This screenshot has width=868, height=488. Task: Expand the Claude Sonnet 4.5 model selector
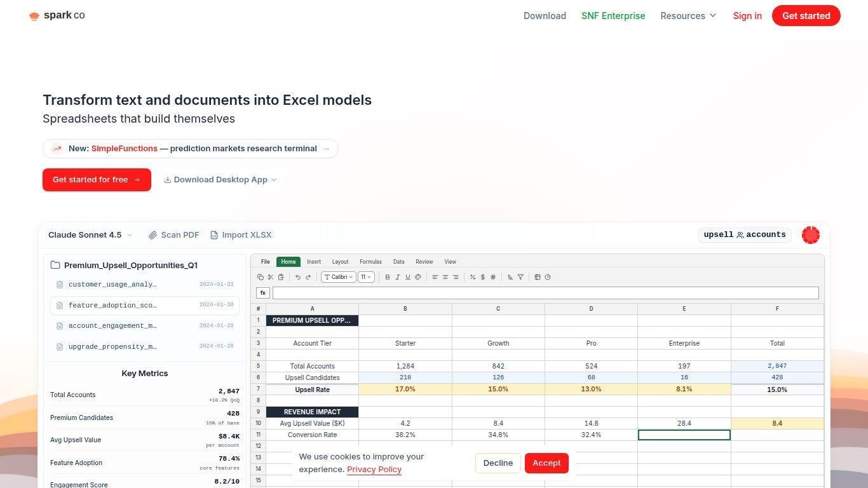90,235
